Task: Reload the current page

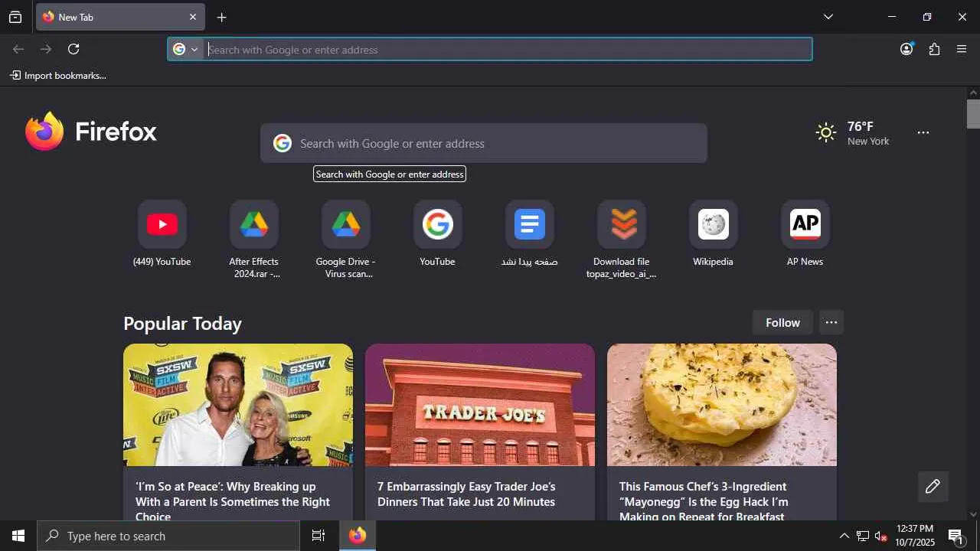Action: 73,49
